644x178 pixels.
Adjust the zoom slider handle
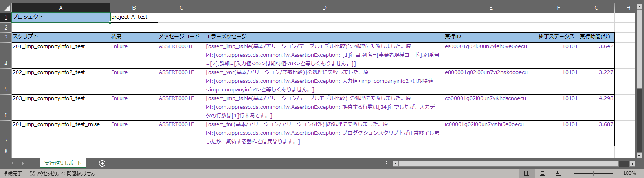[593, 173]
